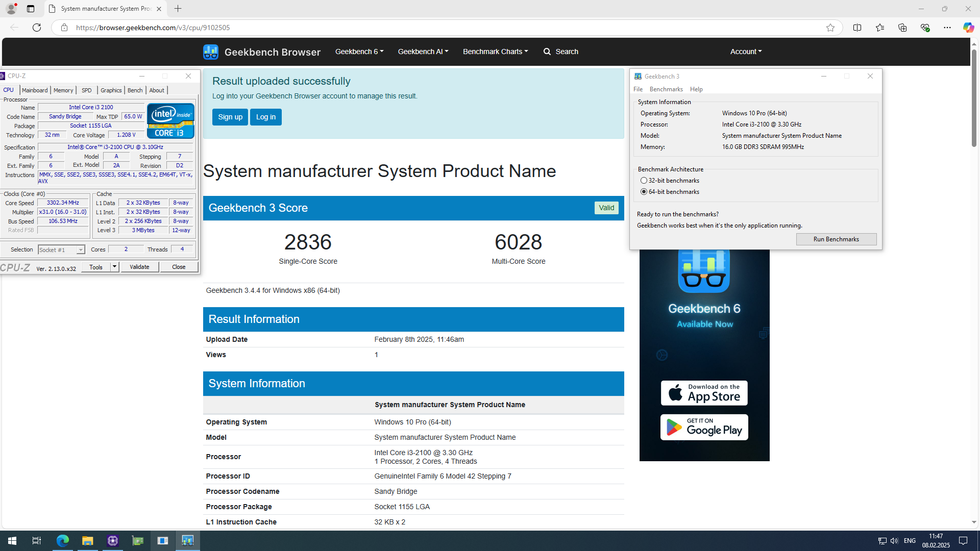Open volume control in system tray
Viewport: 980px width, 551px height.
tap(894, 541)
